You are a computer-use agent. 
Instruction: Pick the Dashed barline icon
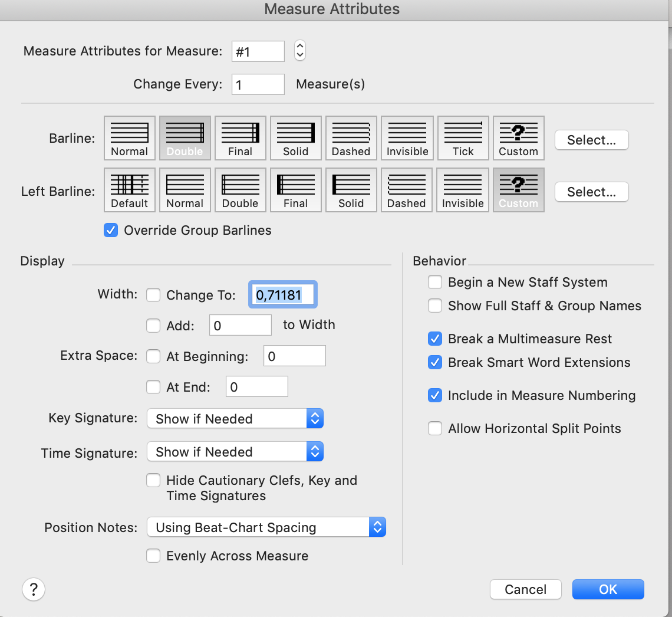pyautogui.click(x=351, y=138)
